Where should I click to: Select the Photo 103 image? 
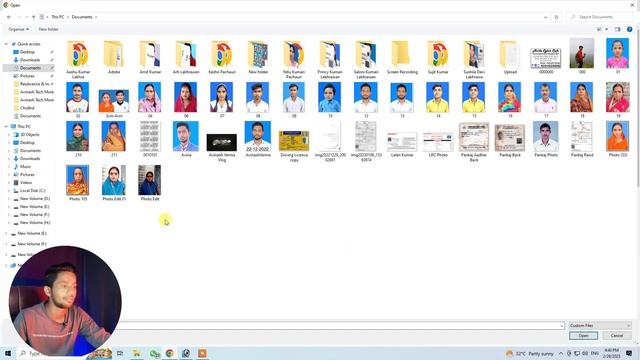coord(78,183)
